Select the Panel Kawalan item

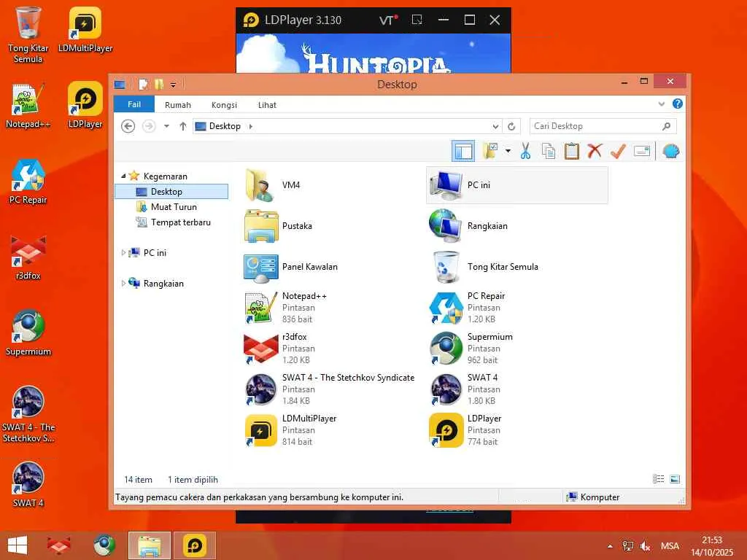[x=290, y=267]
